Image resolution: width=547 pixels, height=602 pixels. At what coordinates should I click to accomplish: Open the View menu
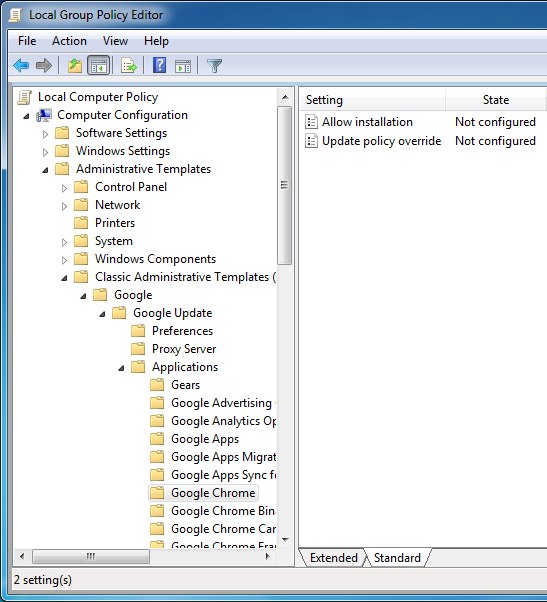pyautogui.click(x=115, y=41)
